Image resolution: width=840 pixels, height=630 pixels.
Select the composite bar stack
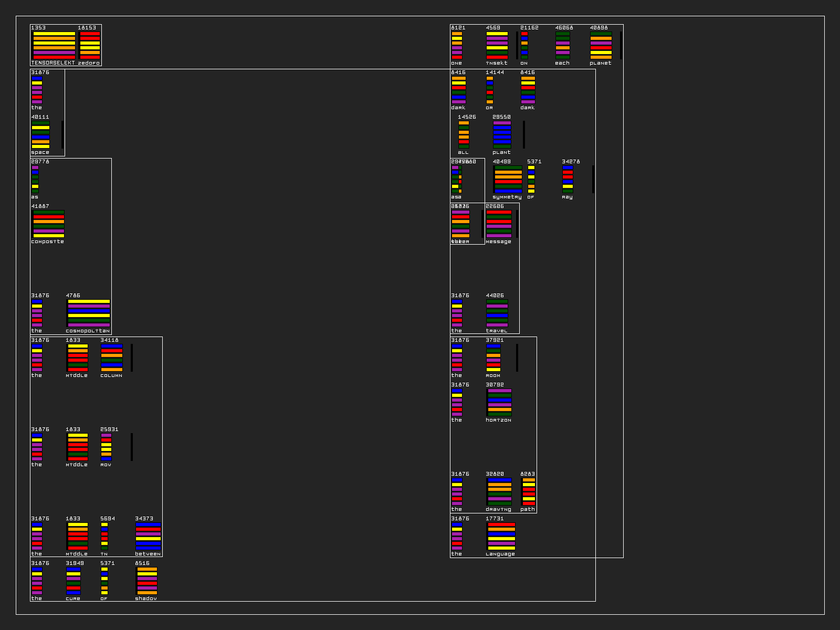tap(49, 224)
